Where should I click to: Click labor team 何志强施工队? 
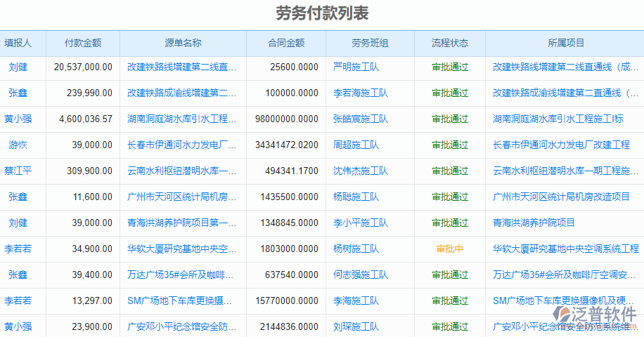360,275
